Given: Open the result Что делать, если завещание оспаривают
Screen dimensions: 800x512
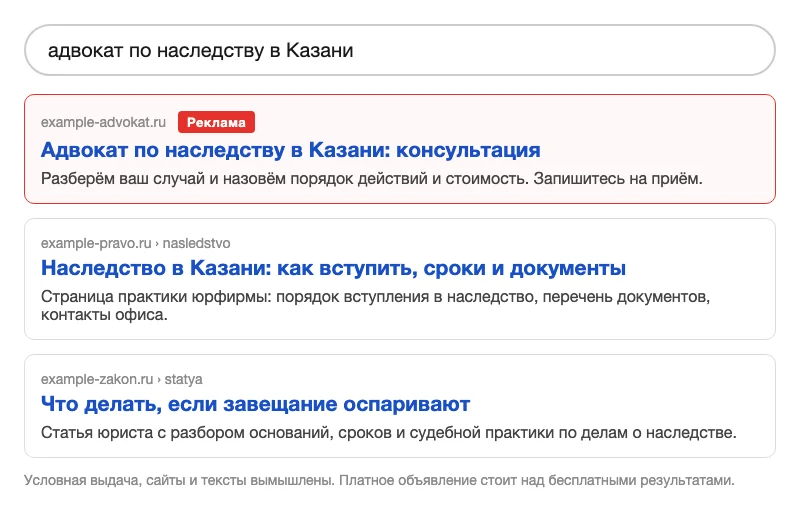Looking at the screenshot, I should (x=255, y=404).
